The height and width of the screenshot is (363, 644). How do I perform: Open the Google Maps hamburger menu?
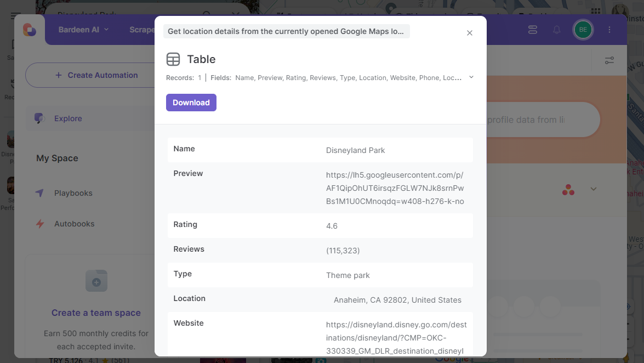[x=15, y=15]
